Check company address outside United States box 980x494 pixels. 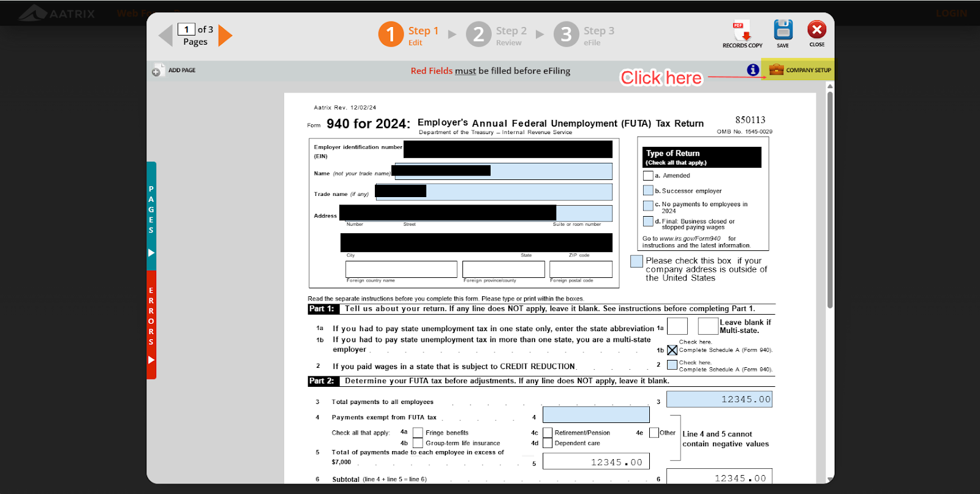pos(636,261)
